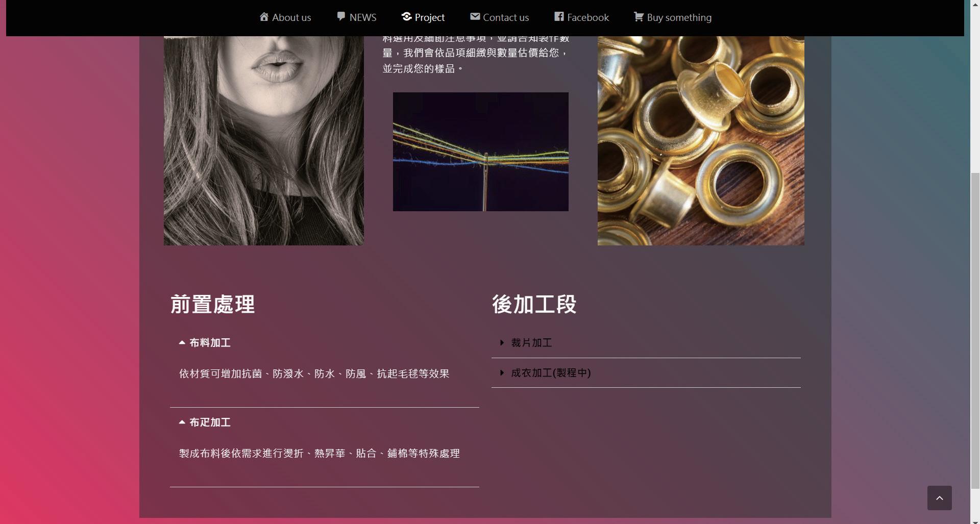Screen dimensions: 980x524
Task: Open the NEWS menu item
Action: [x=357, y=17]
